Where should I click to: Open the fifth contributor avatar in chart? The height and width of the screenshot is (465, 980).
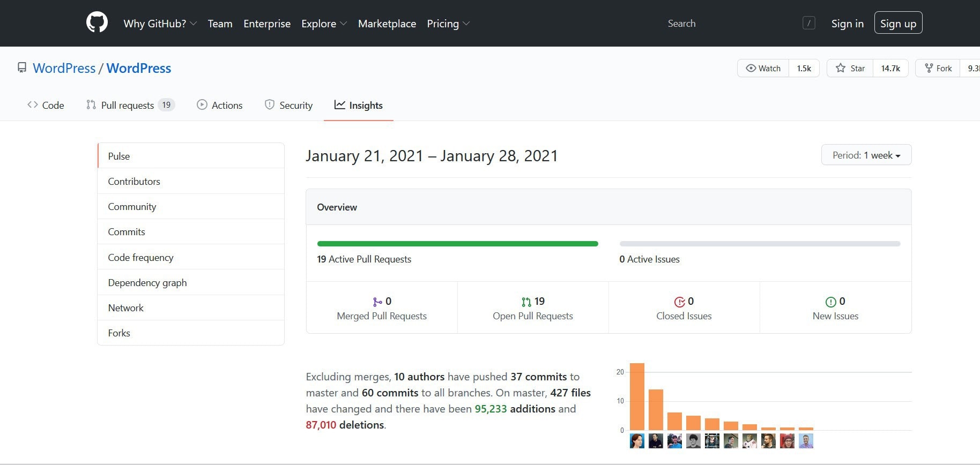click(x=712, y=441)
